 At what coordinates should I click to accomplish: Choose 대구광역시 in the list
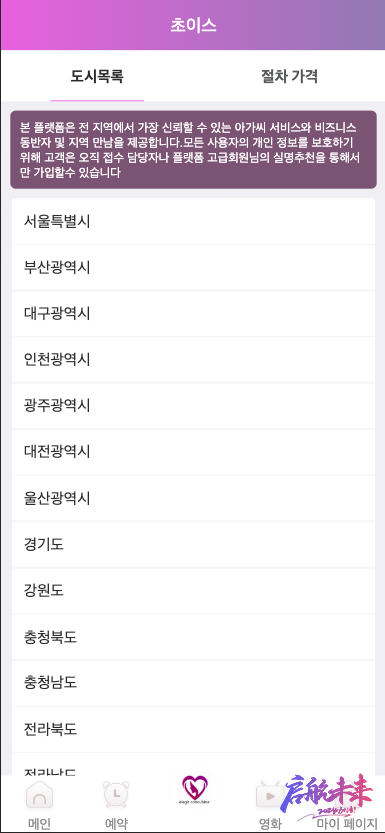193,314
